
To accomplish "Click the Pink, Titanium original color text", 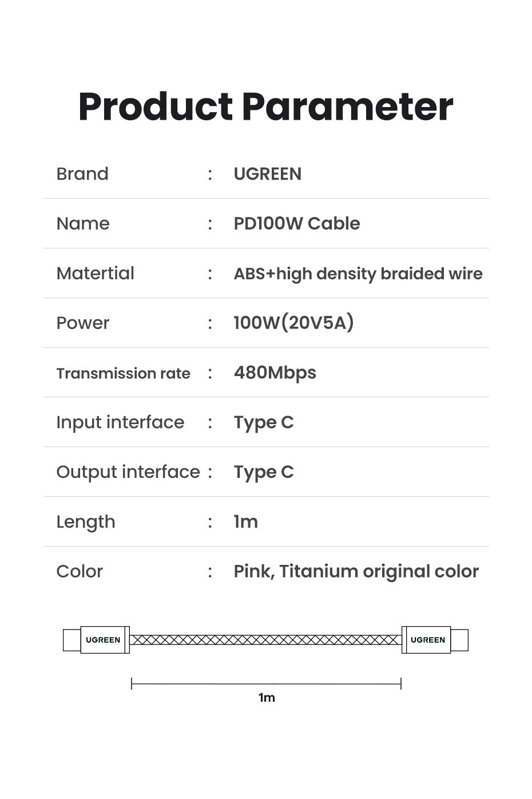I will (356, 571).
